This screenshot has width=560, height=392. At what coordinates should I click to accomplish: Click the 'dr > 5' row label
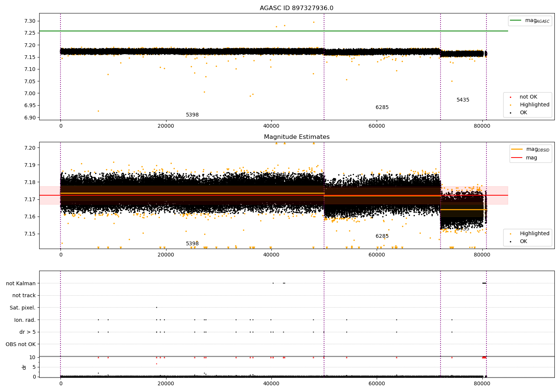[28, 332]
